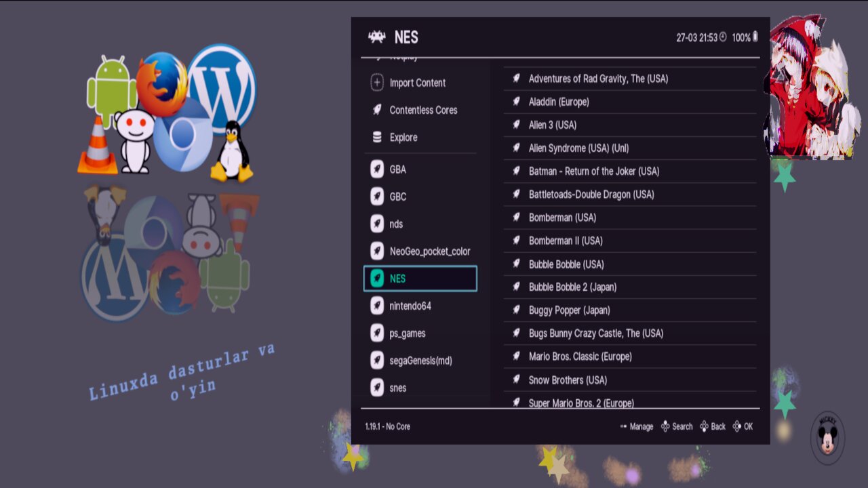Open Contentless Cores menu entry

(x=420, y=110)
